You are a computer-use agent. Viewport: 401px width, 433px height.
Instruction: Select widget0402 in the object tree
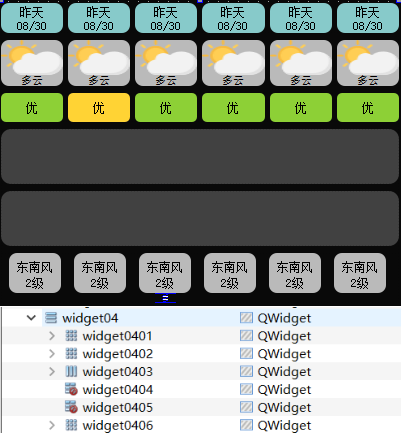[118, 354]
